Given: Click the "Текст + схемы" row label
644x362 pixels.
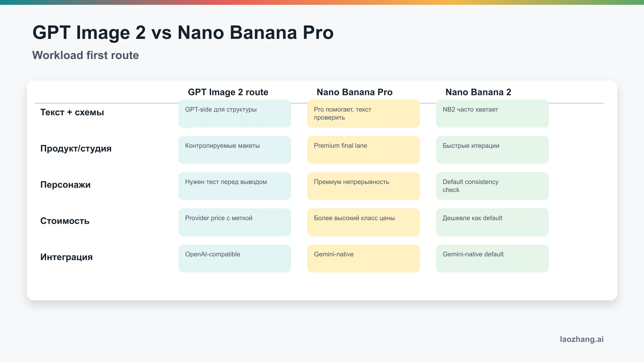Looking at the screenshot, I should [x=72, y=112].
